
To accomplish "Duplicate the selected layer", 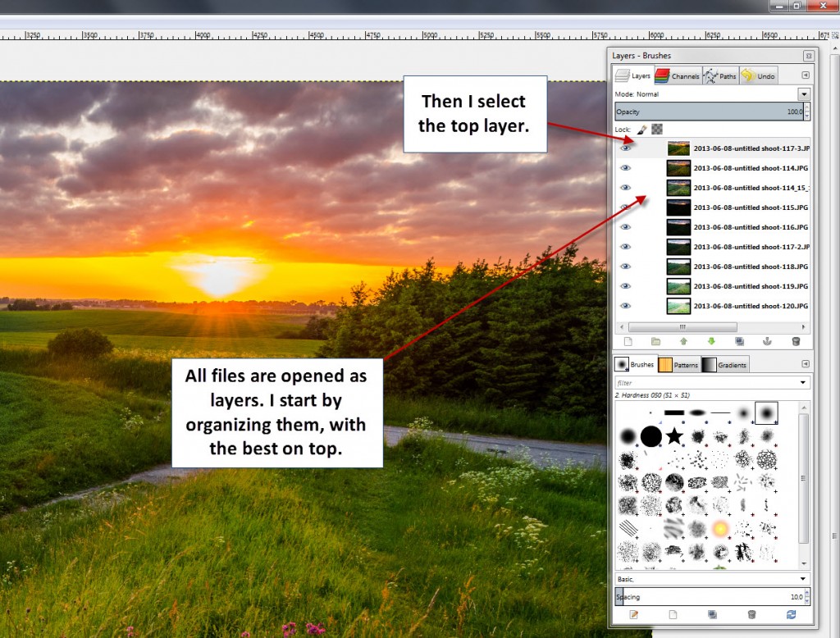I will (x=740, y=342).
